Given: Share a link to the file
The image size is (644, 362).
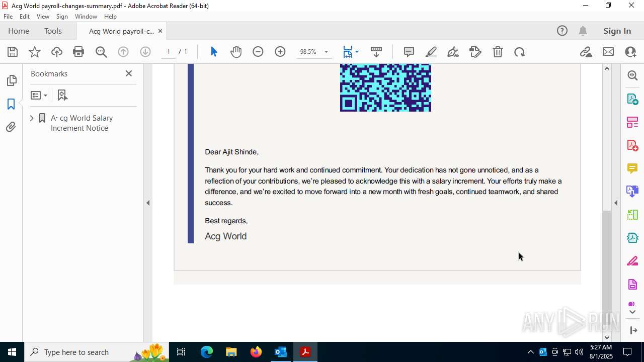Looking at the screenshot, I should pos(586,52).
